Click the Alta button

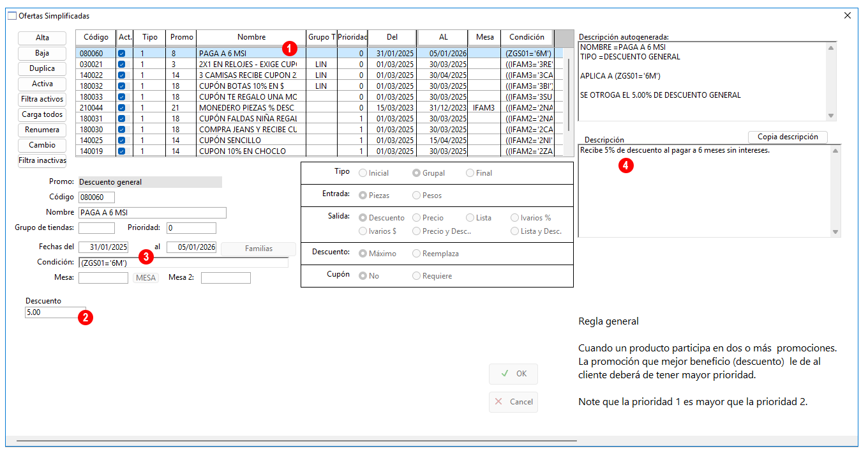click(x=42, y=38)
